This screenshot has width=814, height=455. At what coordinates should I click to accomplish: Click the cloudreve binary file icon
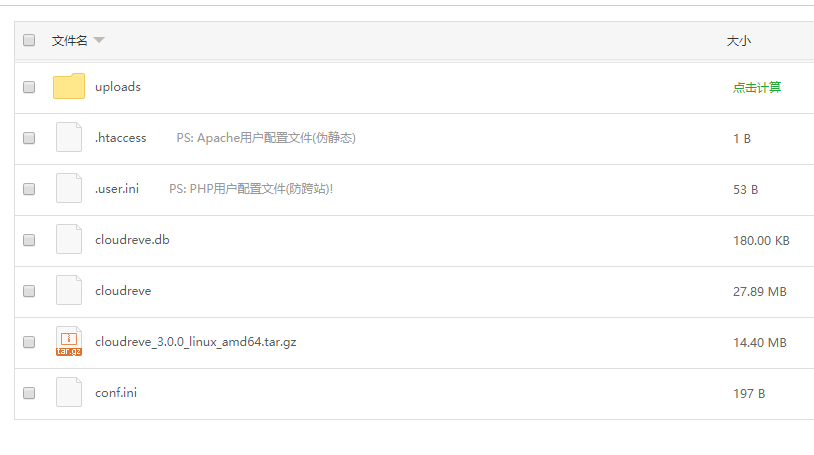[69, 291]
